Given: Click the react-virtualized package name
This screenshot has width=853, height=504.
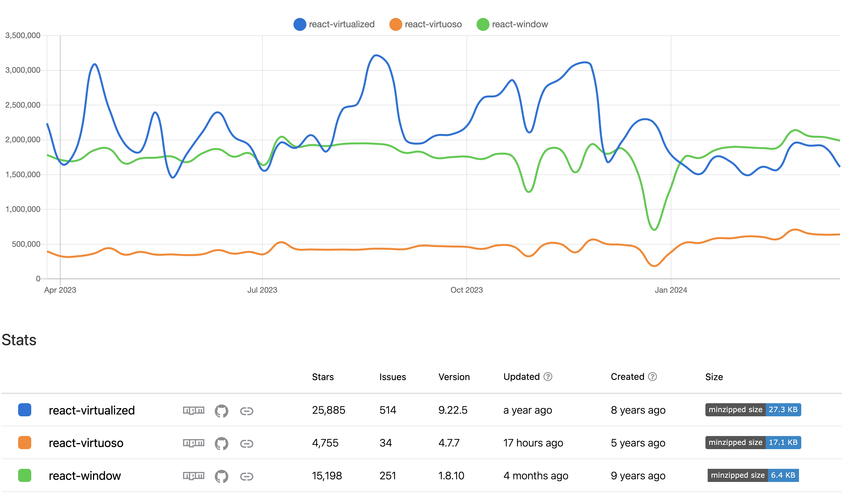Looking at the screenshot, I should [x=92, y=410].
